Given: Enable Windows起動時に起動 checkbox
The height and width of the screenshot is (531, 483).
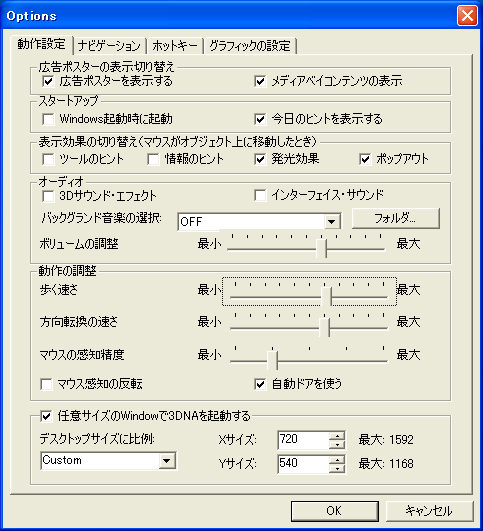Looking at the screenshot, I should pos(48,119).
